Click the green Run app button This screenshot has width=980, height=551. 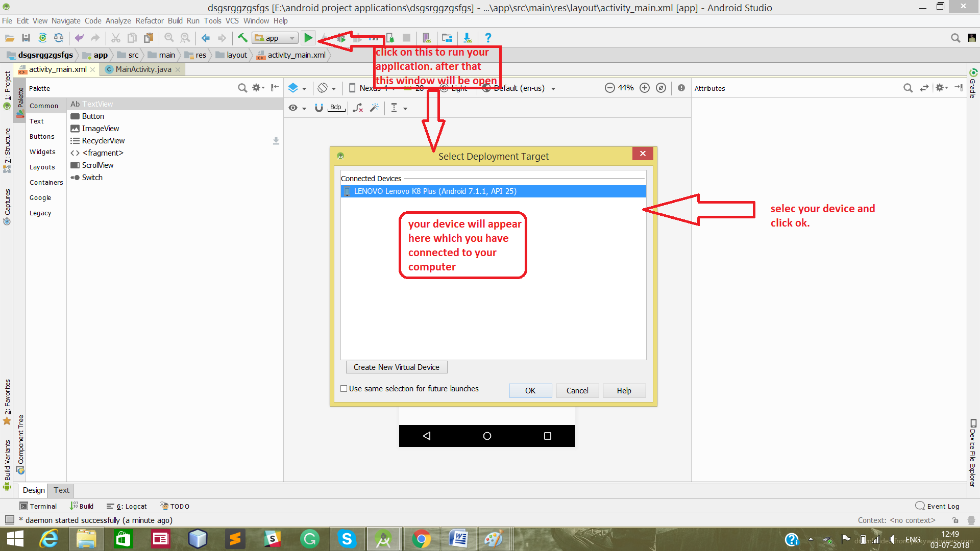[308, 38]
